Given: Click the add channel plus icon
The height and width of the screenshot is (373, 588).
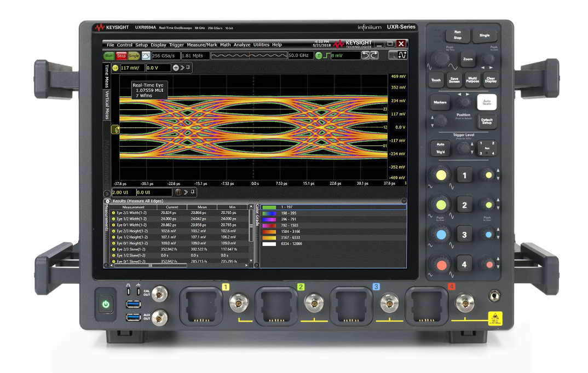Looking at the screenshot, I should pyautogui.click(x=176, y=68).
